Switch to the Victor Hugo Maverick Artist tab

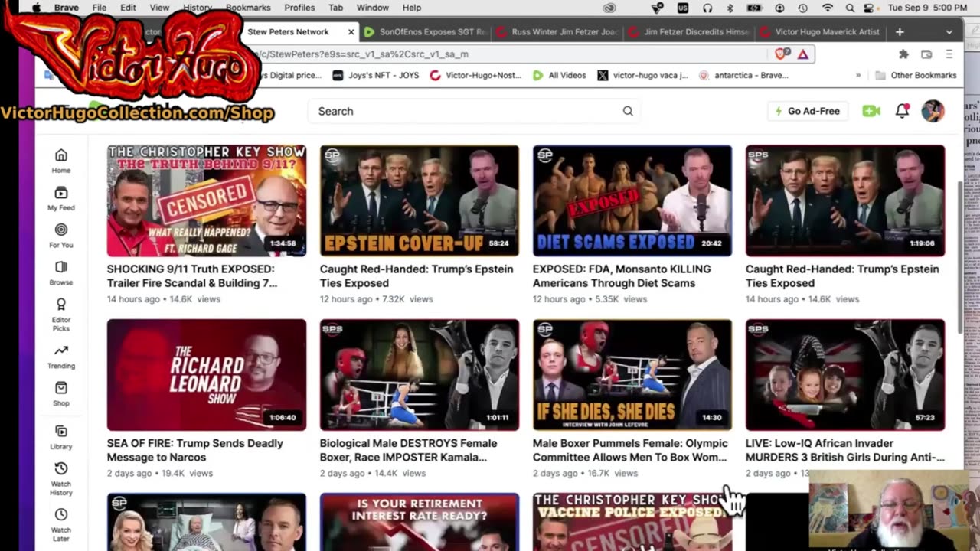point(821,32)
